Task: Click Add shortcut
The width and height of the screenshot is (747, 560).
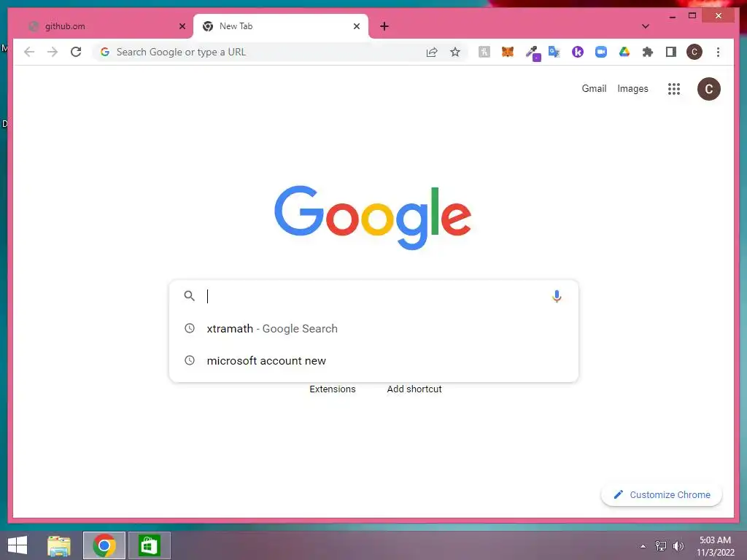Action: coord(414,389)
